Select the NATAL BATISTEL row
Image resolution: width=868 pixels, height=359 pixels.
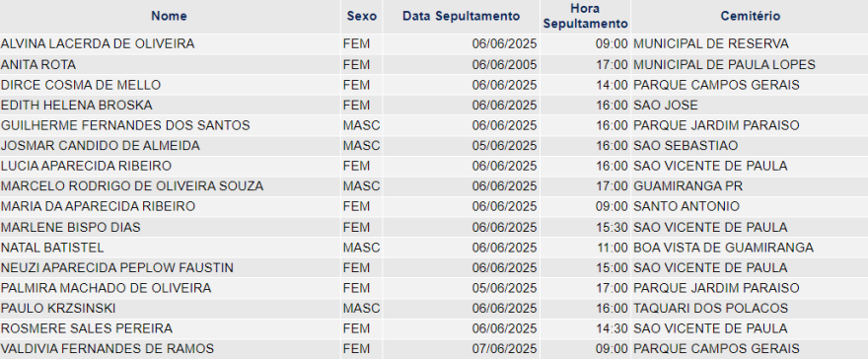coord(434,248)
